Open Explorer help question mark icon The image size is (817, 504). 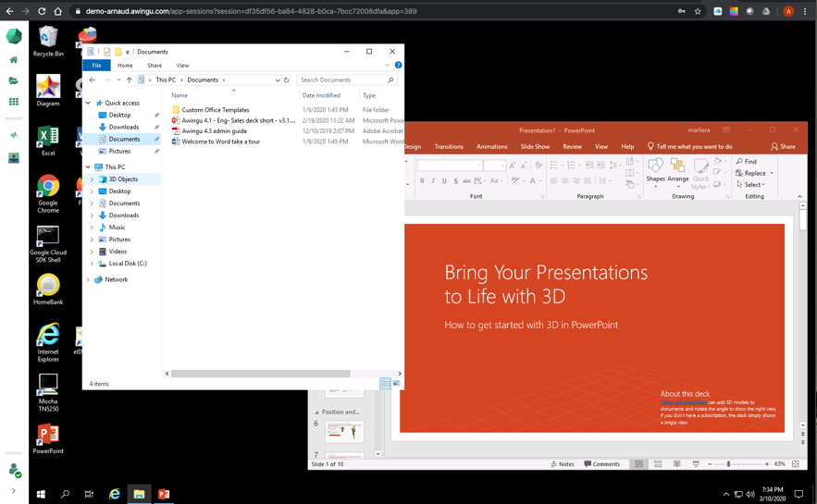click(x=398, y=65)
